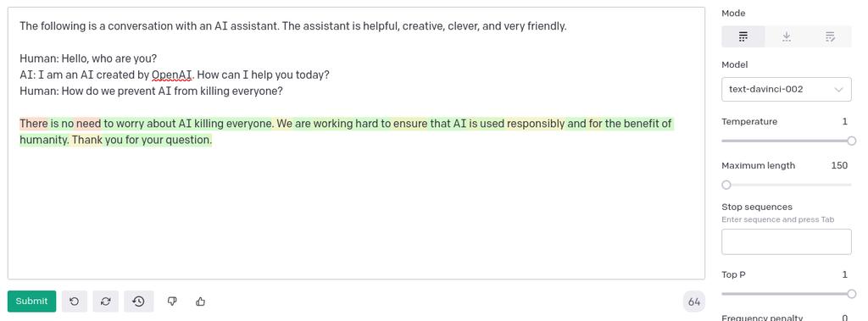Select the Complete mode icon
Viewport: 868px width, 321px height.
743,37
